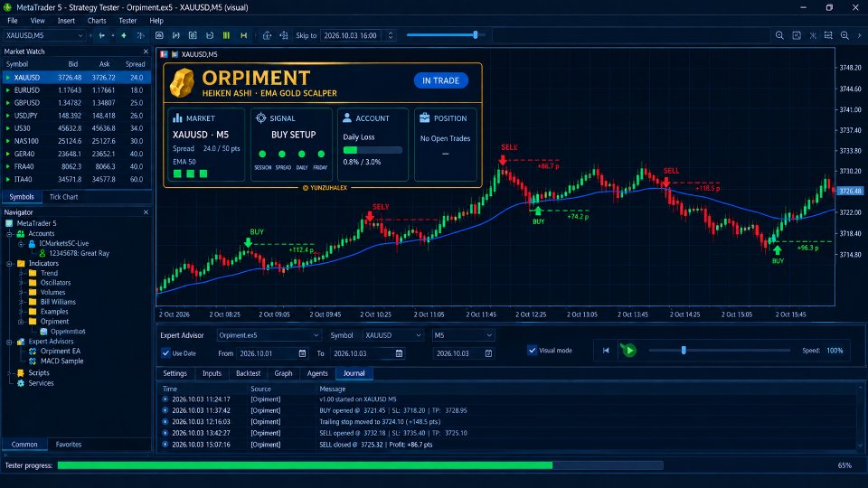The width and height of the screenshot is (868, 488).
Task: Click the SESSION green status dot
Action: (x=262, y=154)
